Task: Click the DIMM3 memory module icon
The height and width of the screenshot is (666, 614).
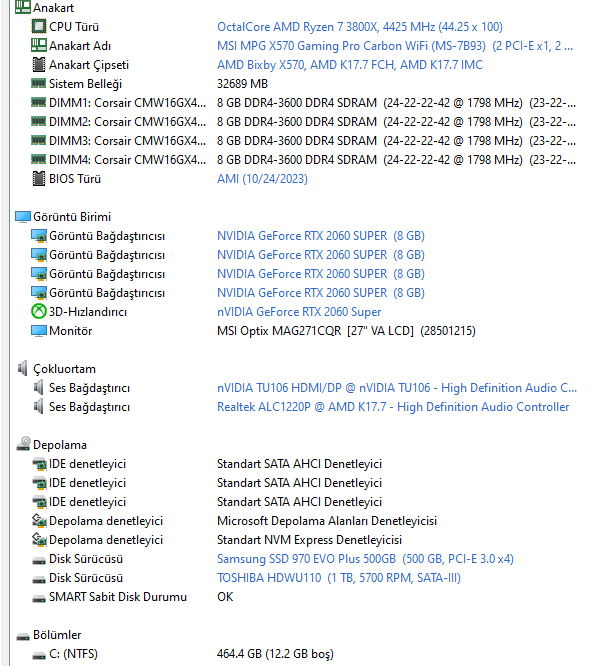Action: (39, 140)
